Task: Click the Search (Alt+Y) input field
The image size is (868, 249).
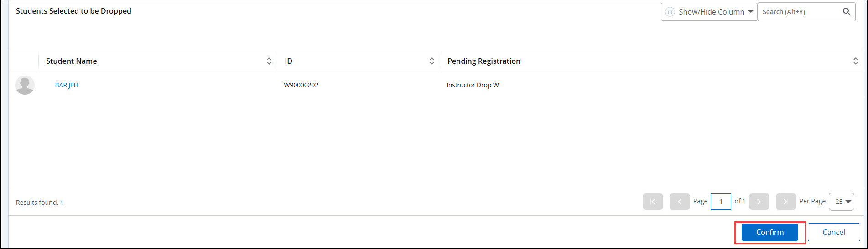Action: click(x=798, y=12)
